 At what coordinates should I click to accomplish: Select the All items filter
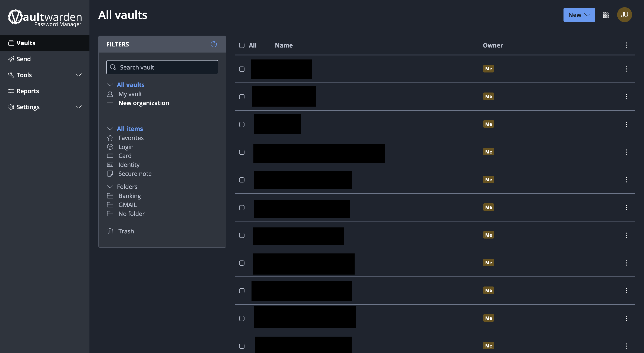click(x=130, y=129)
